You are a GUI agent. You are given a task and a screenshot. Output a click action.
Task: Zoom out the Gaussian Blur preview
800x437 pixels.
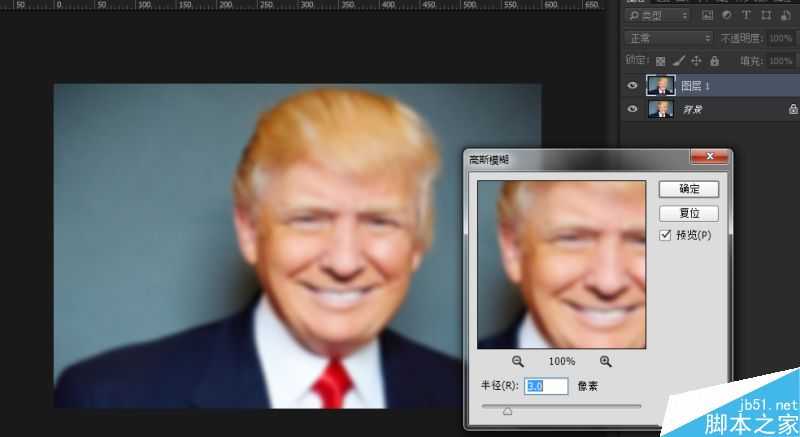point(518,361)
